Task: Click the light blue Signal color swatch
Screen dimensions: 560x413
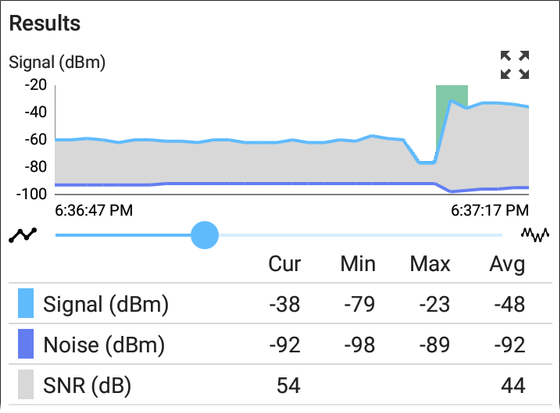Action: click(26, 303)
